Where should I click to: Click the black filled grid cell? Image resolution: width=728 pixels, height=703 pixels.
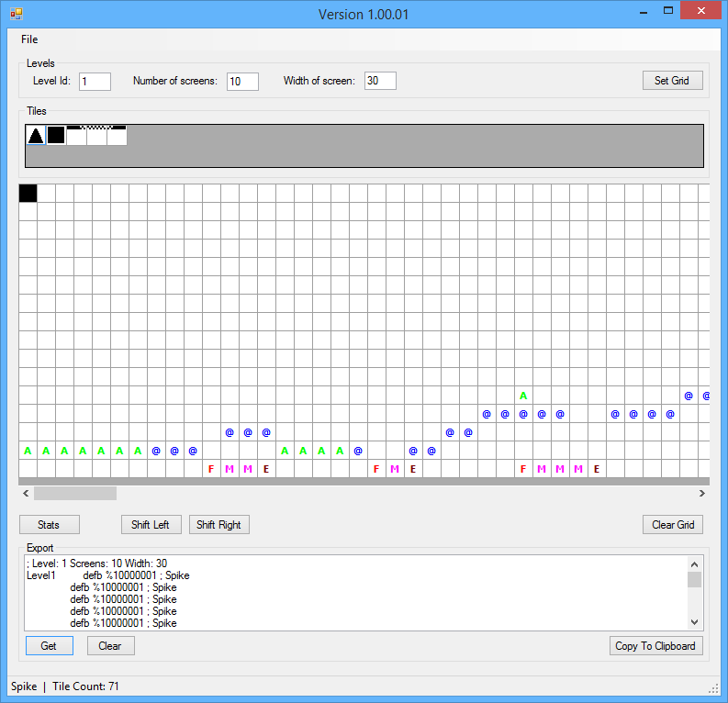[28, 193]
